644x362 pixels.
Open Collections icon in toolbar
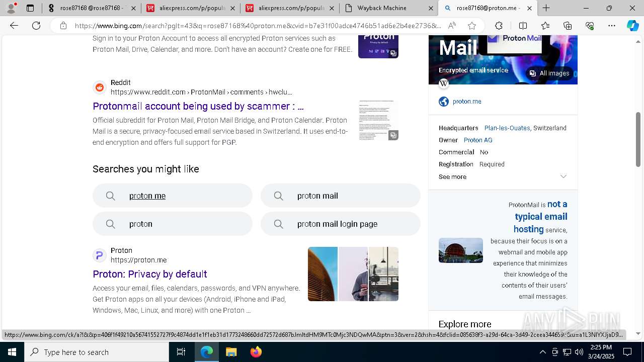tap(568, 26)
